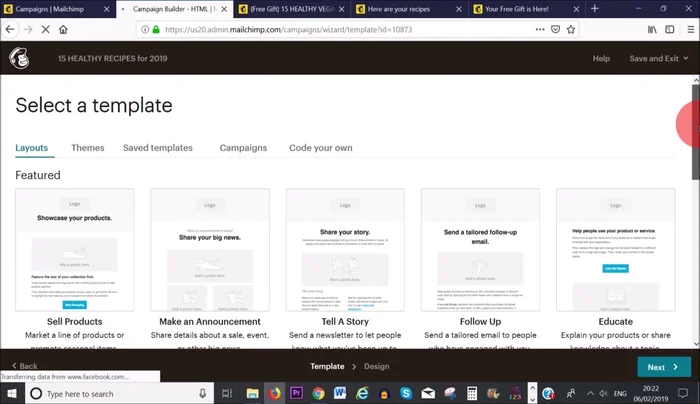This screenshot has width=700, height=404.
Task: Open Windows Start menu
Action: pos(12,393)
